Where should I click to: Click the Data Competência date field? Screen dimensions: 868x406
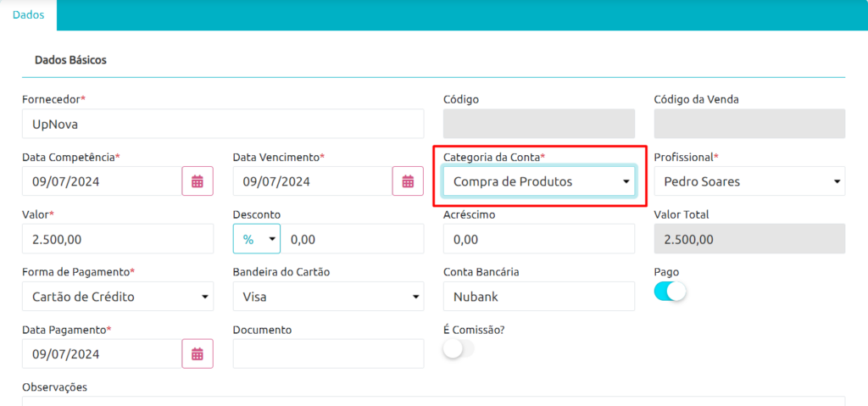point(102,181)
